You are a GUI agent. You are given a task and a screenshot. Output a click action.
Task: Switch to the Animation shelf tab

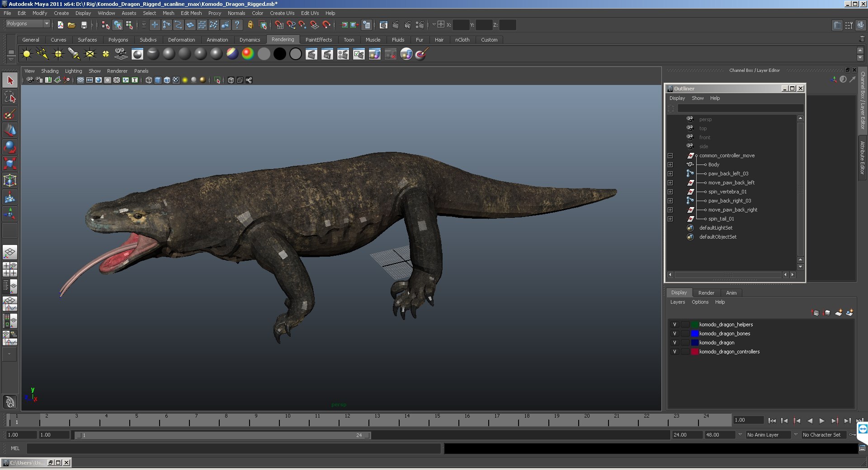(217, 40)
